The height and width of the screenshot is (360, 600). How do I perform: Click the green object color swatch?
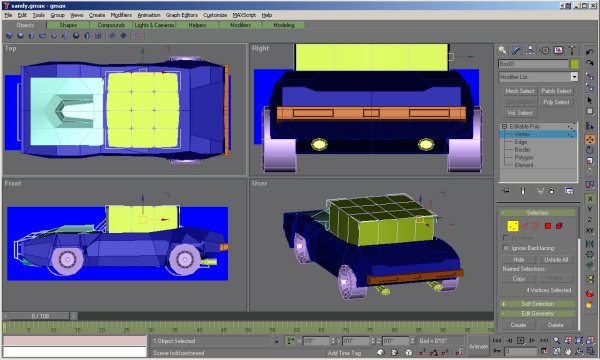pyautogui.click(x=574, y=64)
